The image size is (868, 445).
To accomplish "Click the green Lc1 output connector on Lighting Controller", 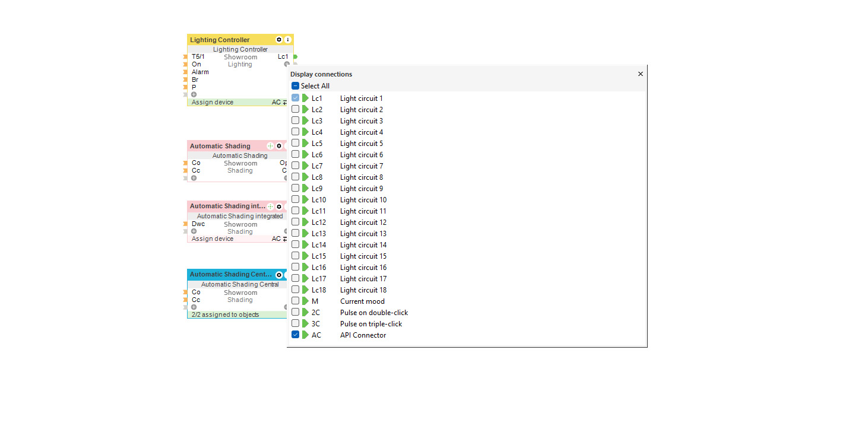I will [x=295, y=57].
